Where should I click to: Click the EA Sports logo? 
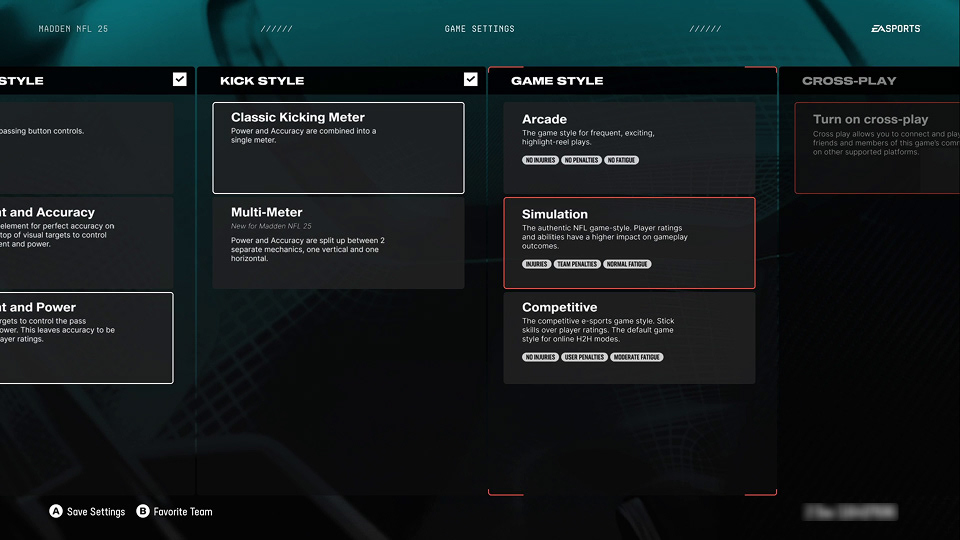[x=895, y=29]
